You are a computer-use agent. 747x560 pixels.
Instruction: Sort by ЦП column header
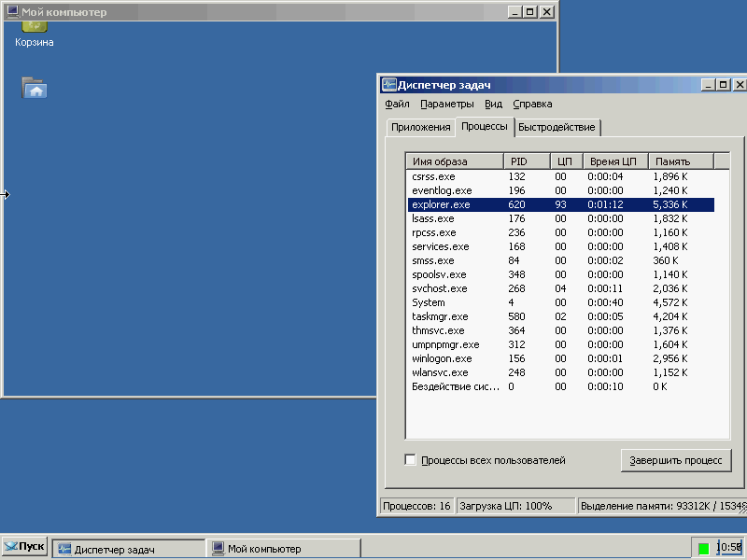(x=567, y=161)
